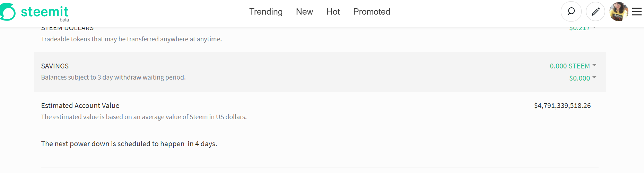Viewport: 644px width, 173px height.
Task: Click the Estimated Account Value label
Action: (80, 106)
